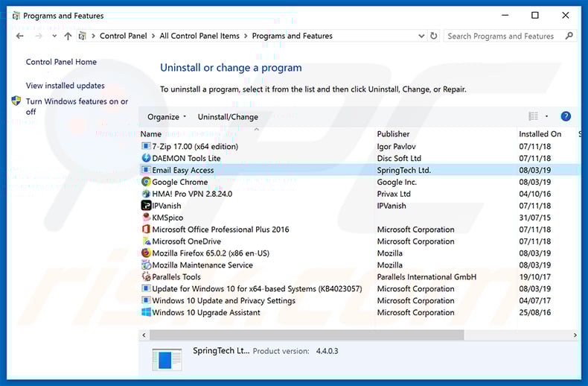The height and width of the screenshot is (386, 588).
Task: Click the Igor Pavlov publisher cell
Action: (x=397, y=147)
